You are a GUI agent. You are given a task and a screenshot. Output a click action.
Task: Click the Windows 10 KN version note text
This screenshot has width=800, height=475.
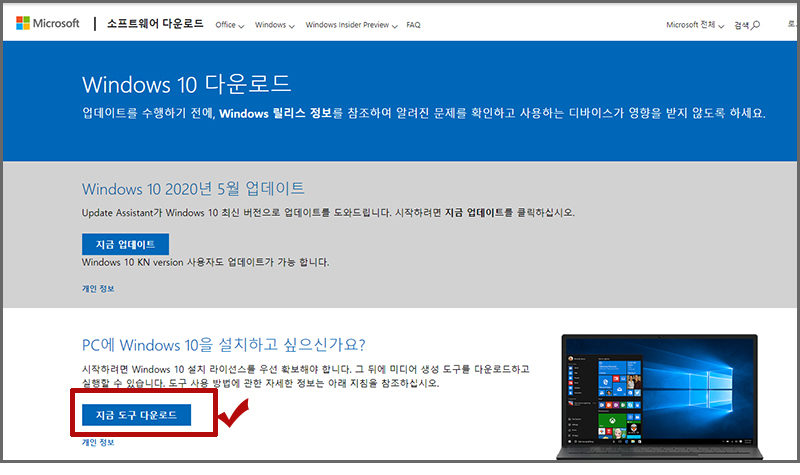tap(206, 262)
